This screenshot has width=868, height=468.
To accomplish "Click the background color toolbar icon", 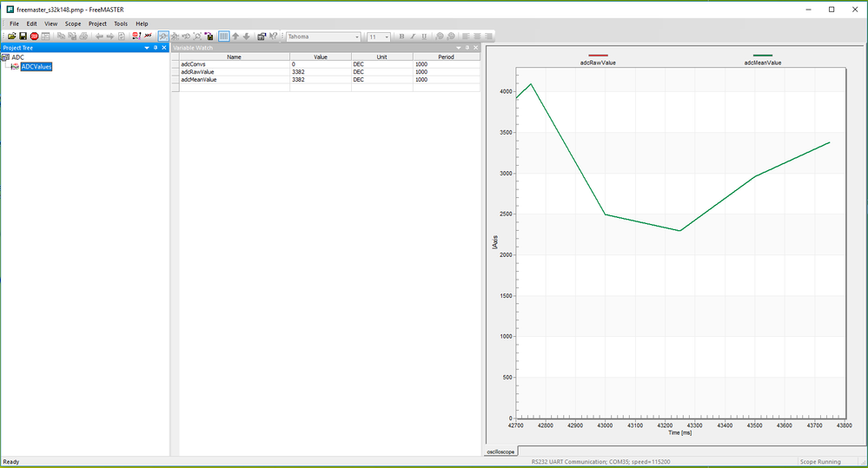I will tap(451, 36).
